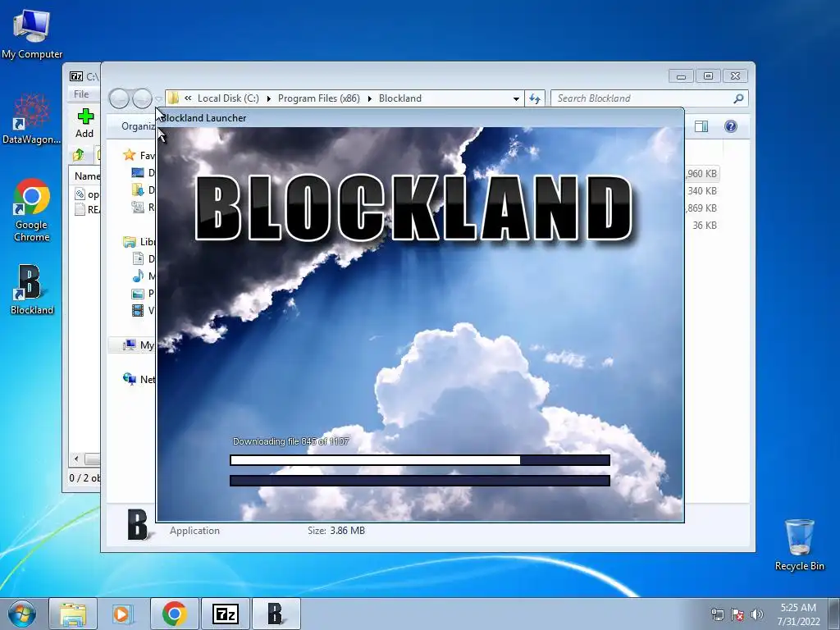This screenshot has height=630, width=840.
Task: Click the Add button in 7-Zip
Action: 84,123
